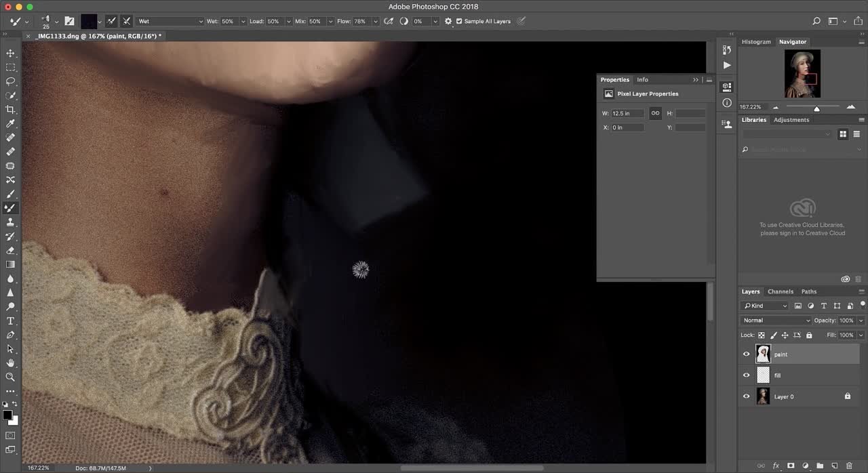
Task: Click the paint layer thumbnail
Action: (763, 354)
